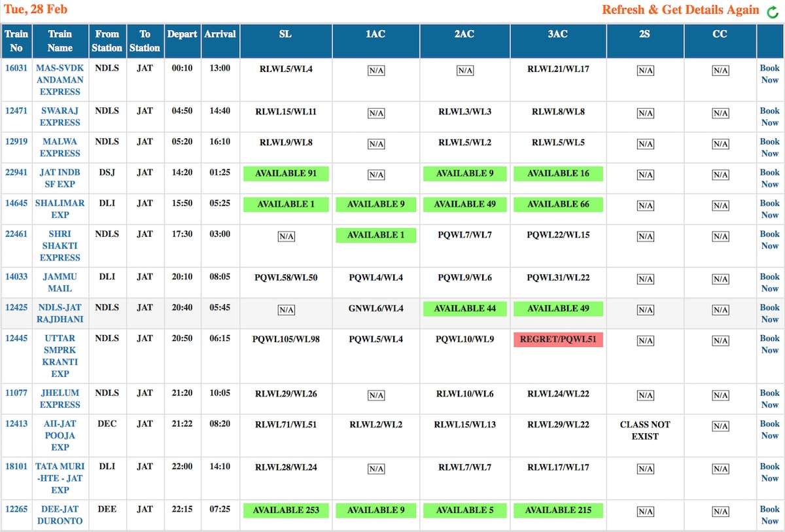The image size is (785, 532).
Task: Click Book Now for Jhelum Express
Action: pyautogui.click(x=769, y=399)
